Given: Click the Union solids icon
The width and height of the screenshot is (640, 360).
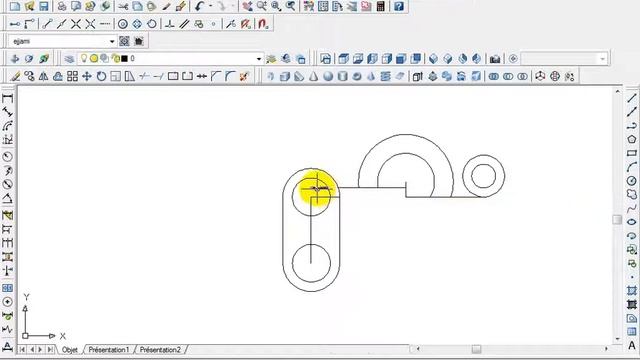Looking at the screenshot, I should click(x=494, y=76).
